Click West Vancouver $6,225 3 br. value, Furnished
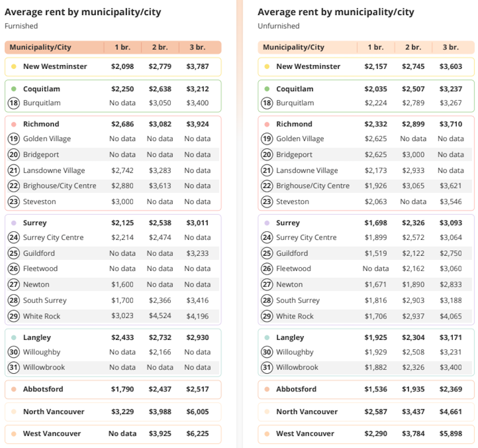478x448 pixels. 198,434
